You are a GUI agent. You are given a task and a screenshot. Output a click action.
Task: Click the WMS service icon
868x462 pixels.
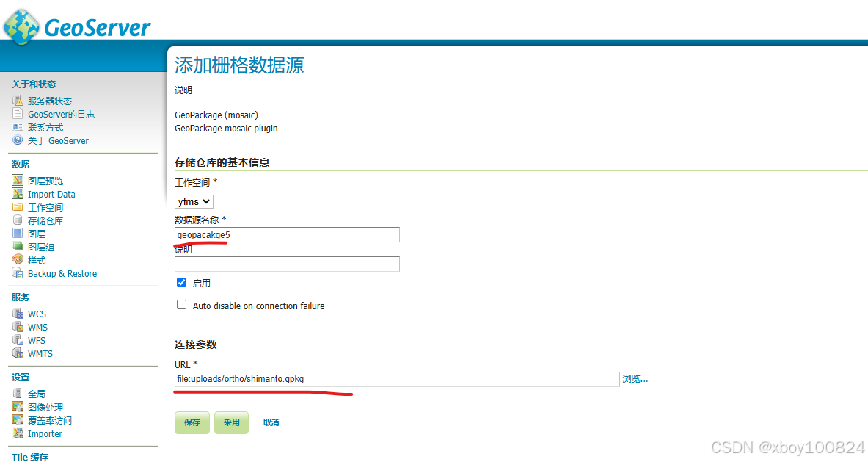tap(18, 327)
